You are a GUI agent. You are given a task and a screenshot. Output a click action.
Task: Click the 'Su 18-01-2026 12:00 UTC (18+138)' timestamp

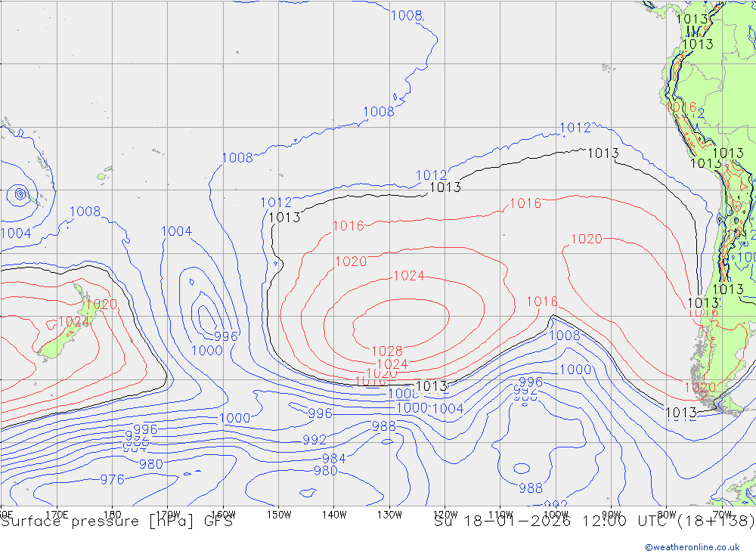click(x=594, y=522)
